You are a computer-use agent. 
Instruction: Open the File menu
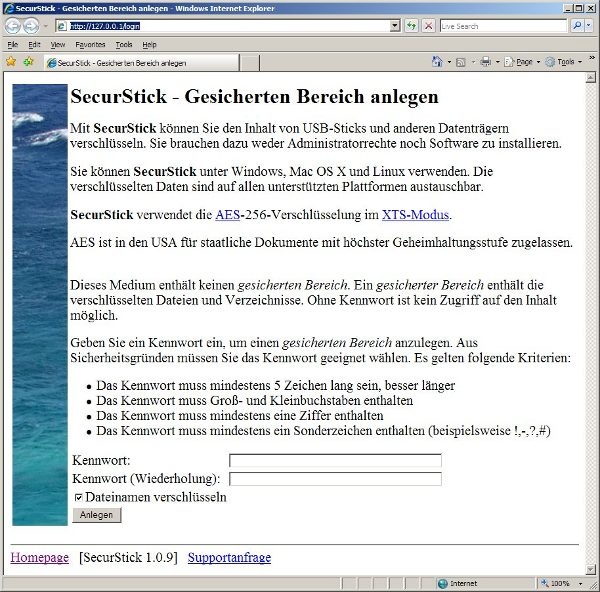tap(13, 45)
